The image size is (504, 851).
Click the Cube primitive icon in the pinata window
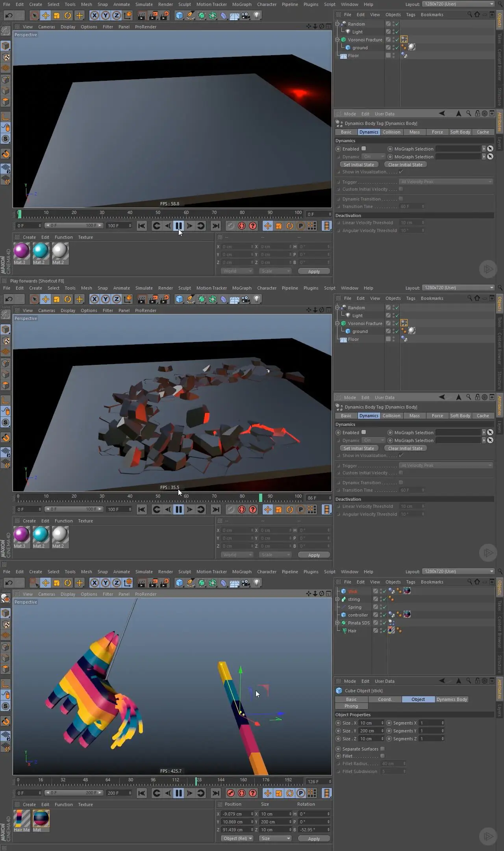click(x=180, y=583)
